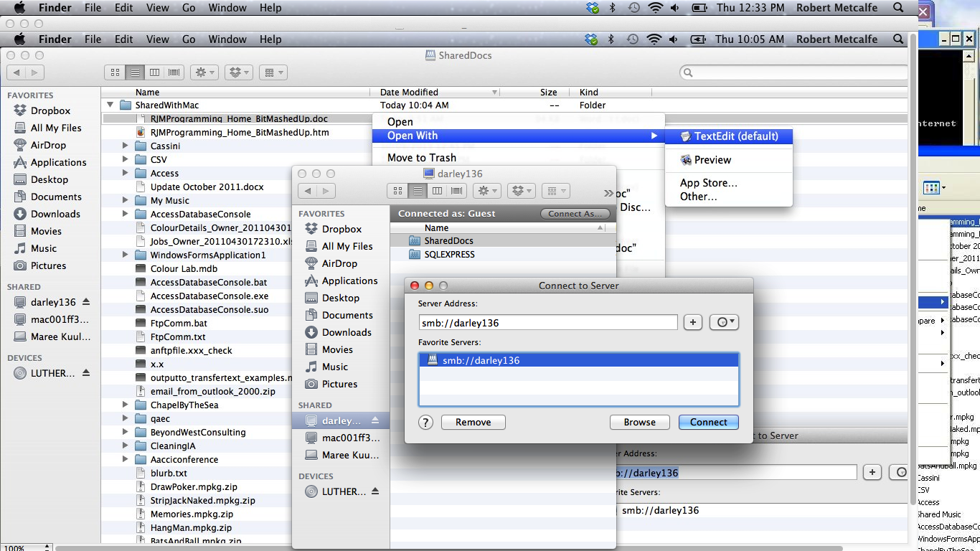This screenshot has width=980, height=551.
Task: Choose Move to Trash in context menu
Action: click(422, 158)
